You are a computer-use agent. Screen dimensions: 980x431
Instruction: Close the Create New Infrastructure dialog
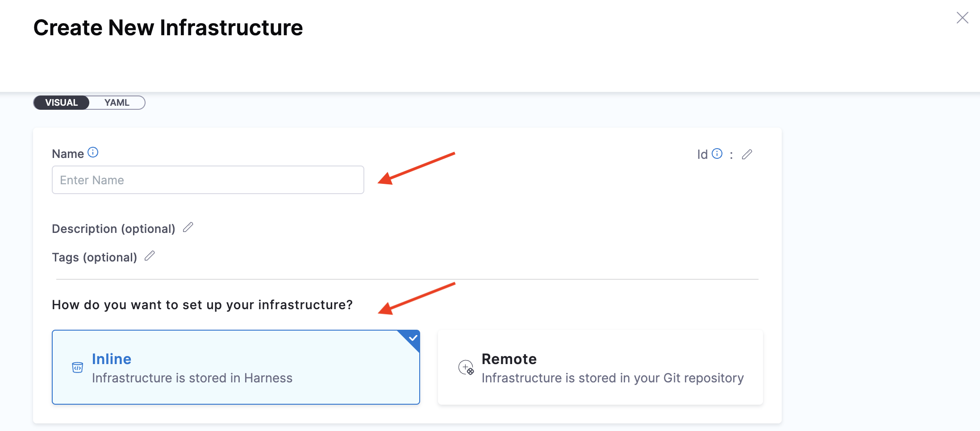962,18
